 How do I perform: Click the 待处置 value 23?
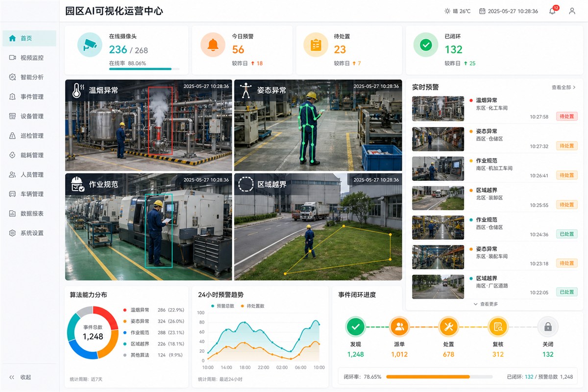340,49
